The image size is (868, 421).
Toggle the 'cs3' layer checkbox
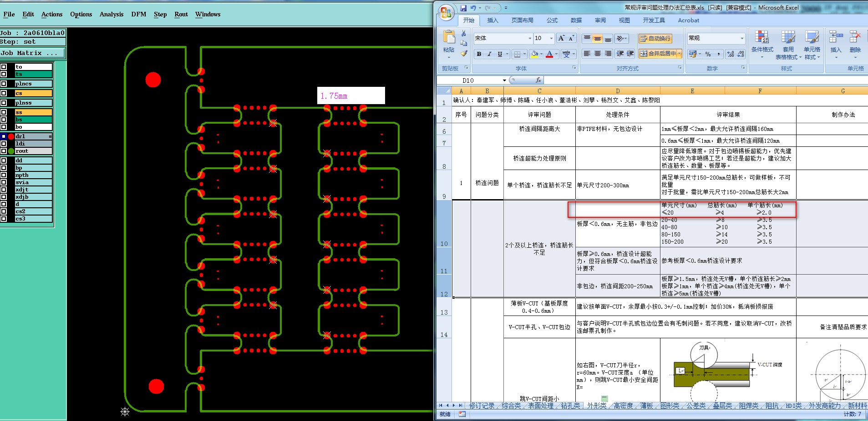point(4,219)
